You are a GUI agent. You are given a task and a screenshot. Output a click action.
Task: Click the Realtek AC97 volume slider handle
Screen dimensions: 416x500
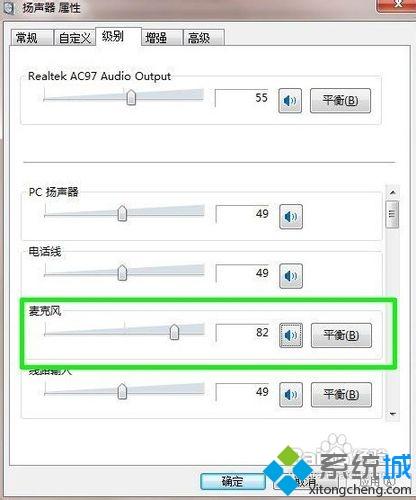tap(131, 97)
